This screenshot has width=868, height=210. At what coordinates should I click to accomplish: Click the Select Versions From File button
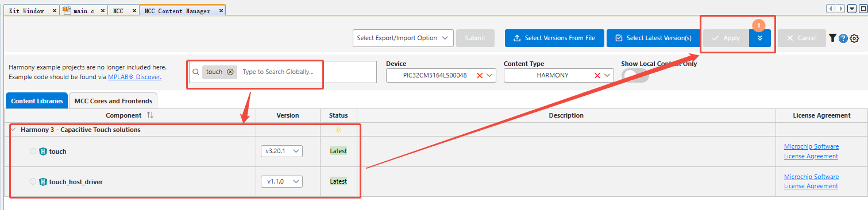coord(554,38)
